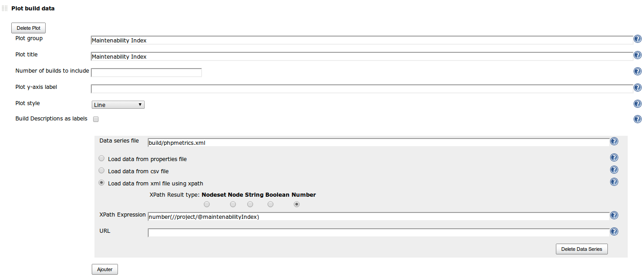Focus the Number of builds to include field
Screen dimensions: 644x277
click(146, 73)
